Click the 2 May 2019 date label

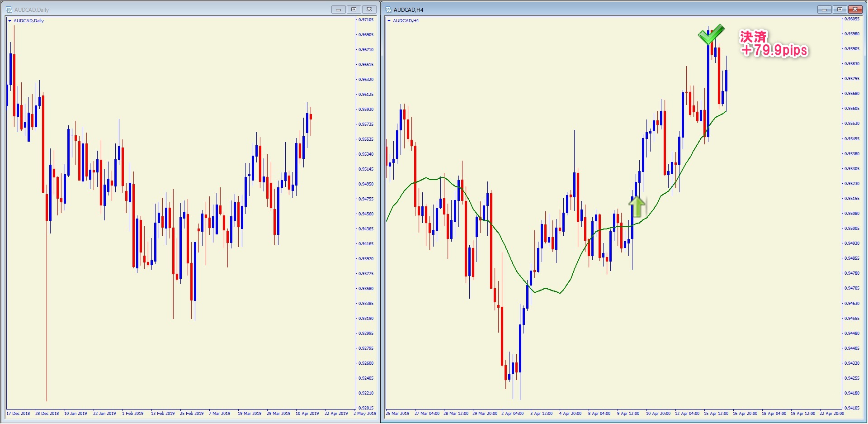[365, 414]
